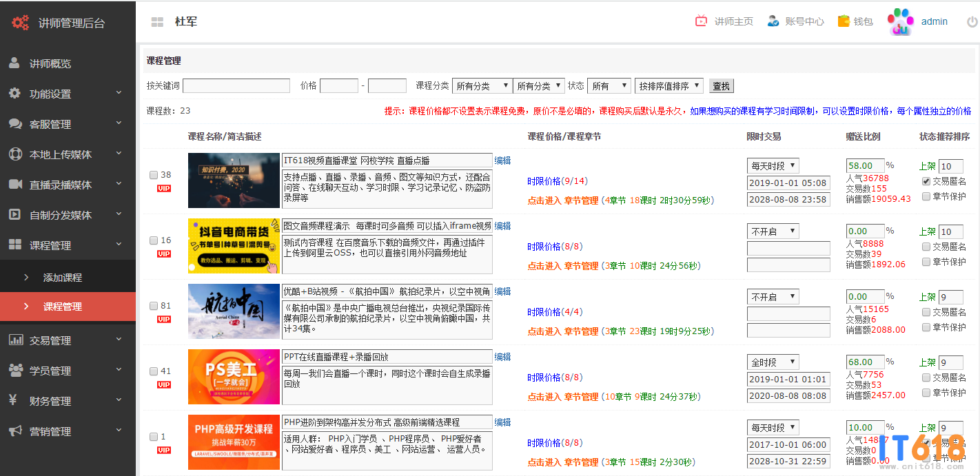Click the 营销管理 megaphone icon
Screen dimensions: 980x476
[15, 431]
